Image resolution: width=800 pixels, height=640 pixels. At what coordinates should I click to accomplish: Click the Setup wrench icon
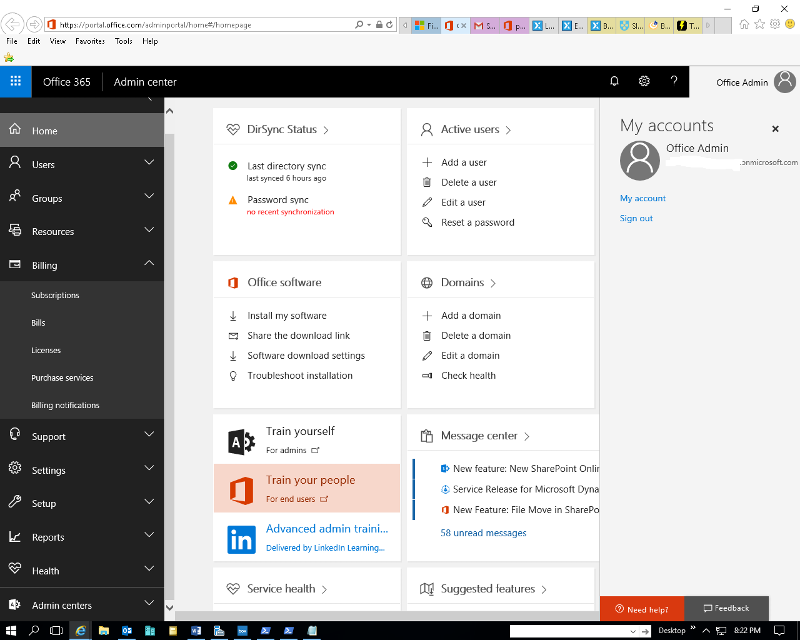(15, 502)
